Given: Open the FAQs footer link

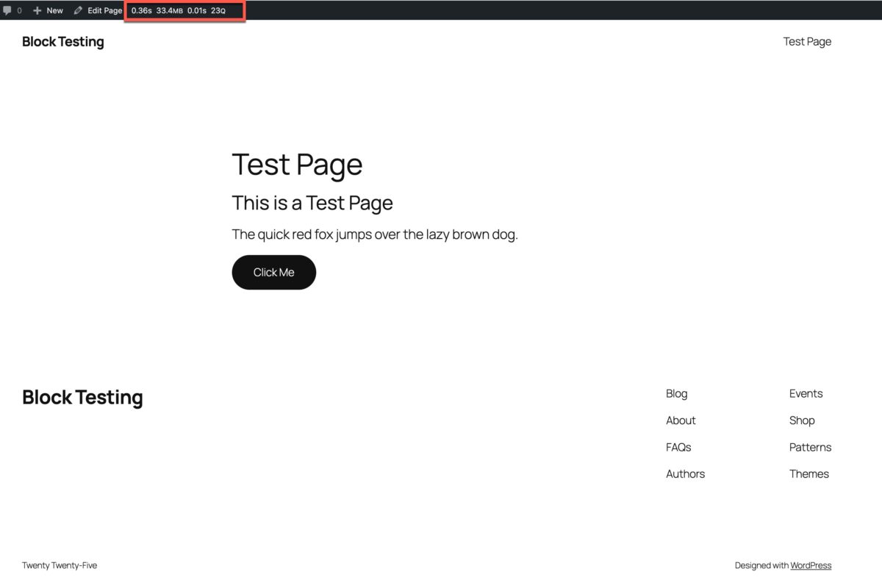Looking at the screenshot, I should tap(678, 447).
